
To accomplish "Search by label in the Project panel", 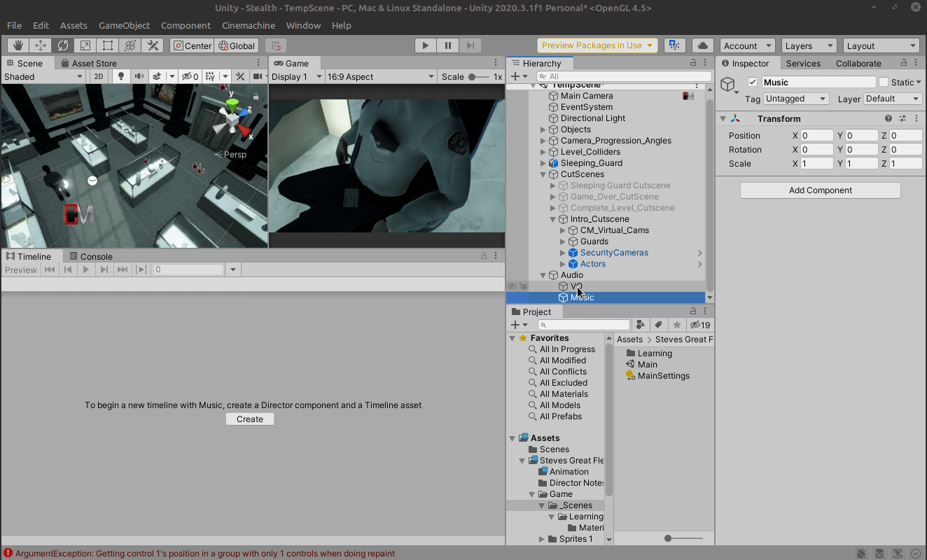I will pyautogui.click(x=658, y=325).
